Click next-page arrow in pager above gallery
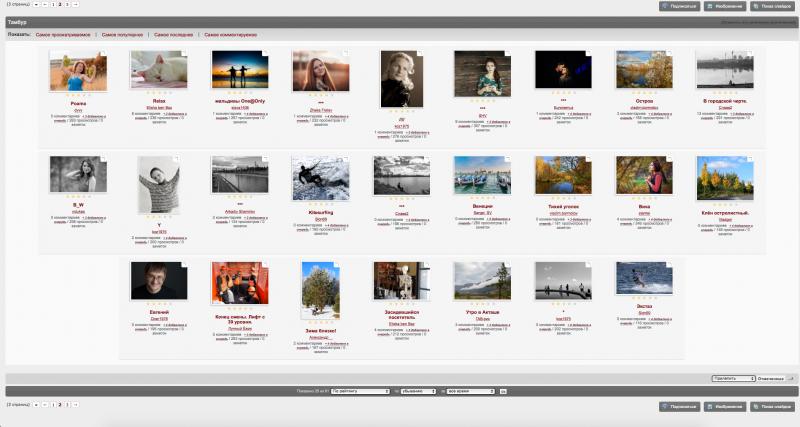 point(76,5)
